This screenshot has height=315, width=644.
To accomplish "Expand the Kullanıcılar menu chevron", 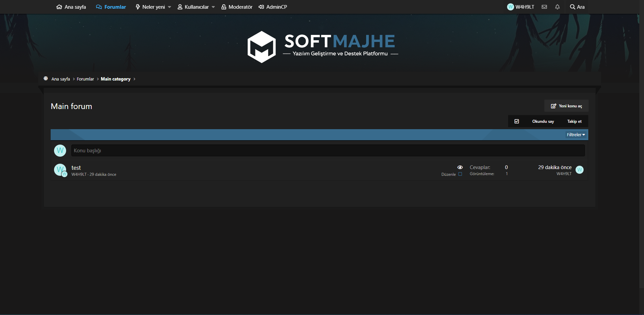I will click(x=213, y=7).
